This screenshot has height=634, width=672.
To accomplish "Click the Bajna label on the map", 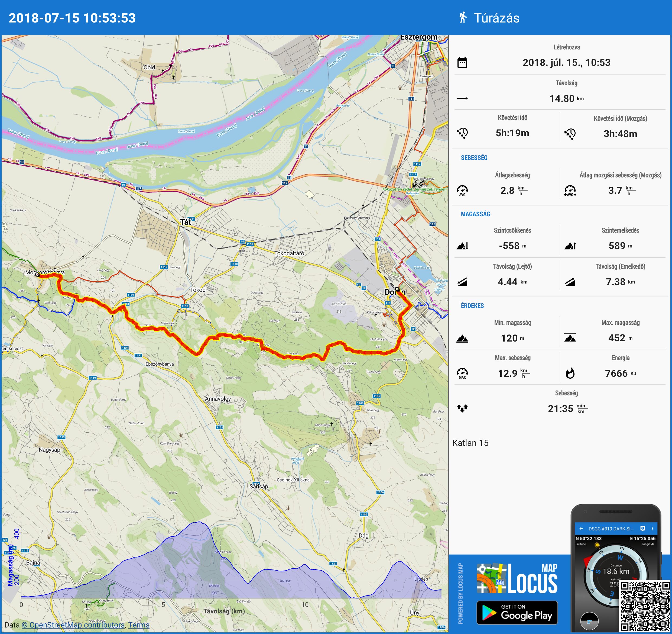I will [x=33, y=563].
